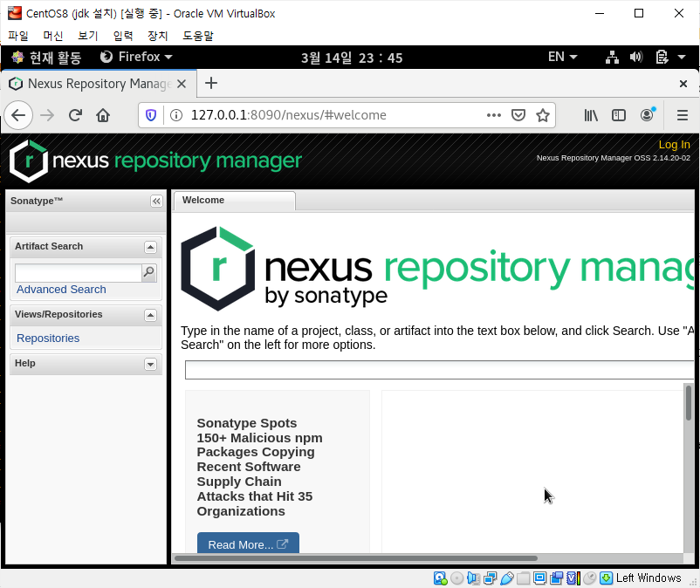Open the EN input language dropdown
This screenshot has width=700, height=588.
click(x=562, y=57)
